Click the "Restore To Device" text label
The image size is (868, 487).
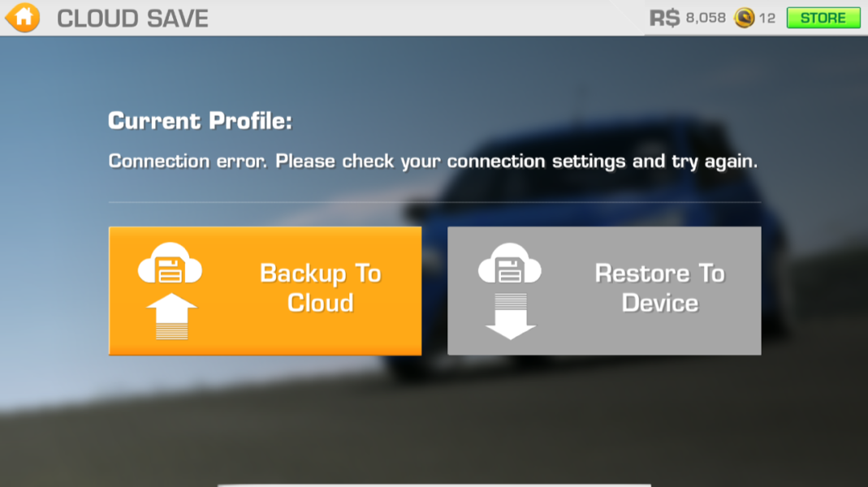click(659, 288)
